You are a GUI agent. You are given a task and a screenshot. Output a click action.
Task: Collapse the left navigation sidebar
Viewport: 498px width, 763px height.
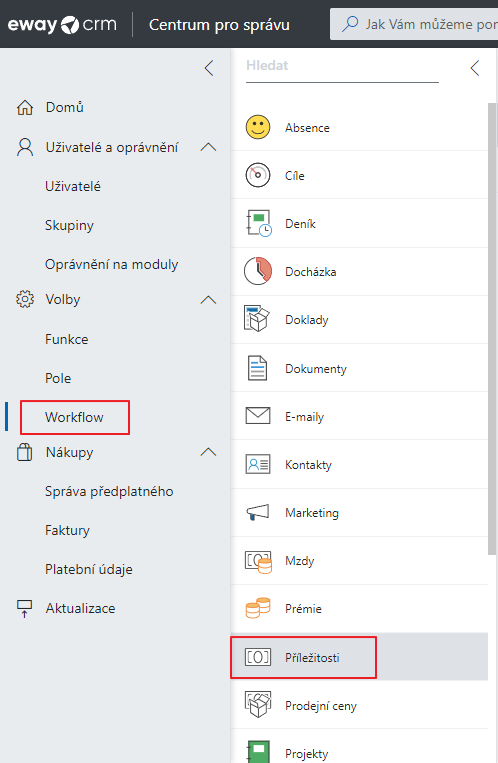(x=209, y=68)
